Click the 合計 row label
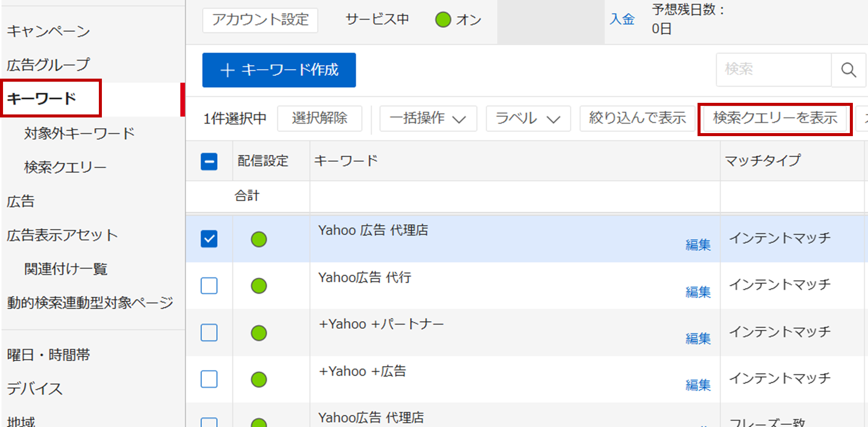This screenshot has width=868, height=427. 247,196
